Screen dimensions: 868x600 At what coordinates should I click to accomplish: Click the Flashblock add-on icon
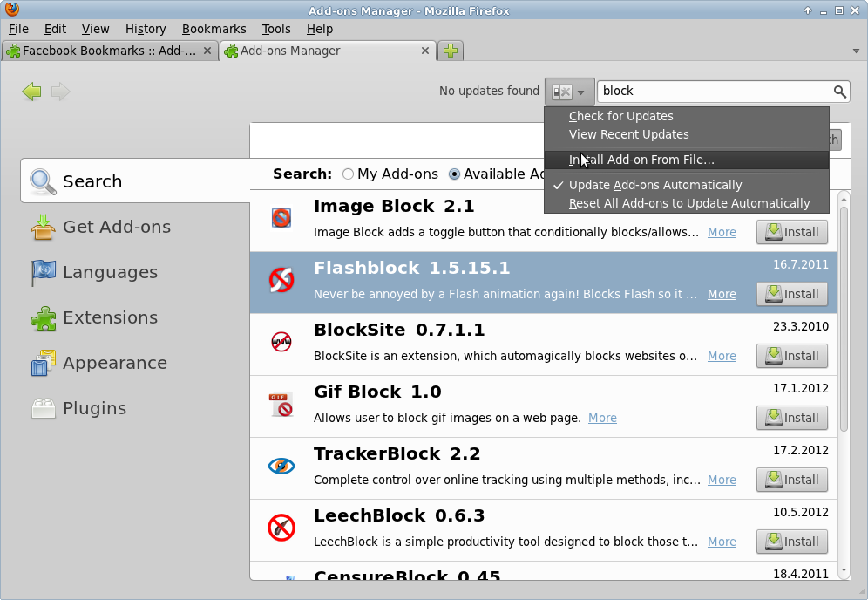(x=281, y=280)
